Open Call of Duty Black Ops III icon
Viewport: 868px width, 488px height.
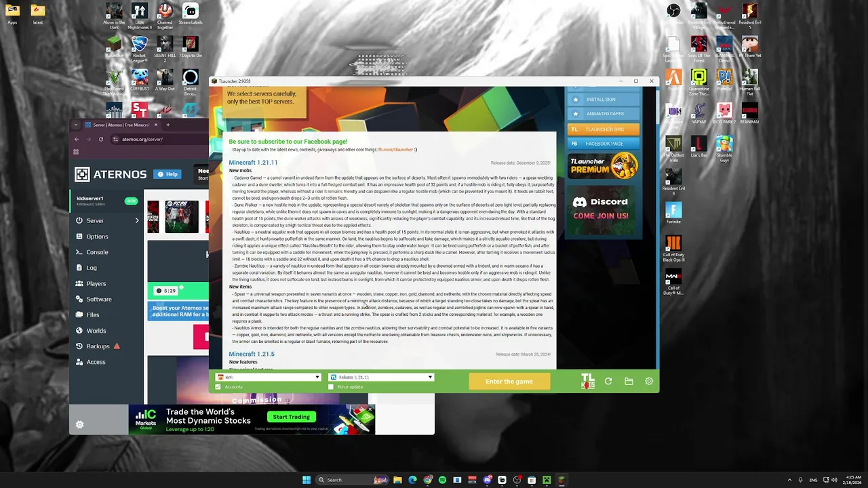(673, 248)
